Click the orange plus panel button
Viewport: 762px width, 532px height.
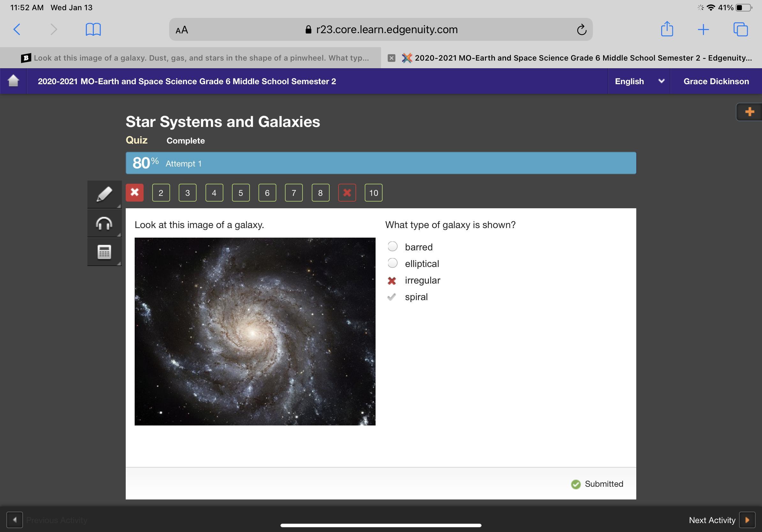tap(749, 112)
